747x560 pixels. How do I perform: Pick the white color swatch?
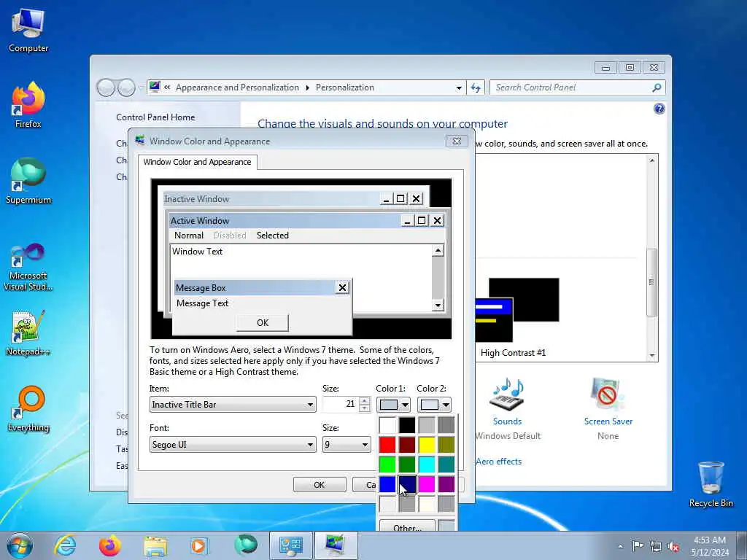(x=387, y=425)
